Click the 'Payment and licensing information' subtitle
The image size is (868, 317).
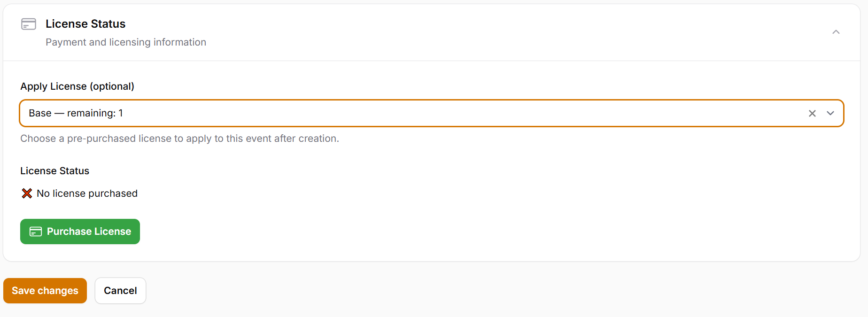(x=126, y=42)
